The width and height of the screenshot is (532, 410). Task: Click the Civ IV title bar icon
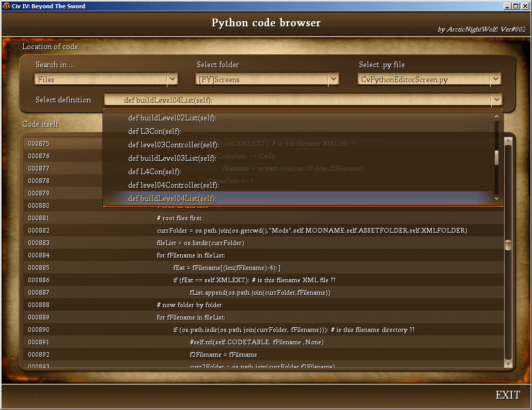coord(6,6)
